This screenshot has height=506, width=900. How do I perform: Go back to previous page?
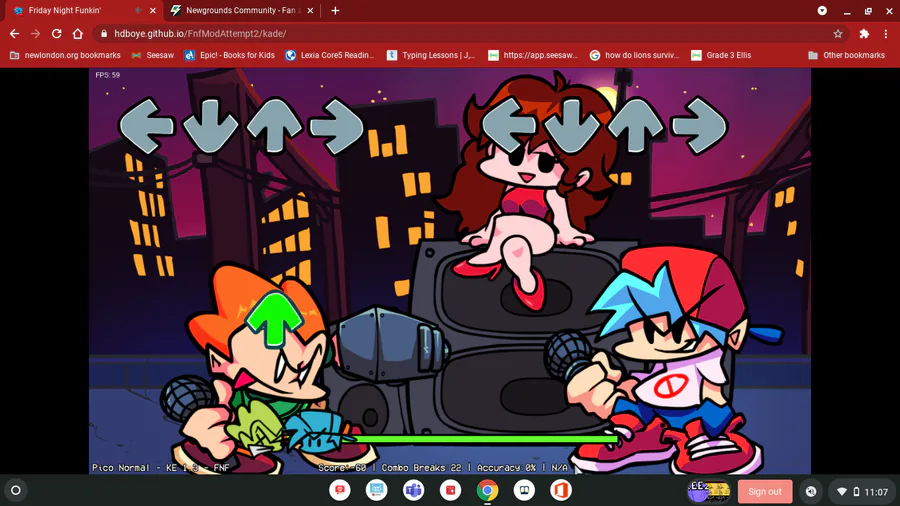click(14, 34)
